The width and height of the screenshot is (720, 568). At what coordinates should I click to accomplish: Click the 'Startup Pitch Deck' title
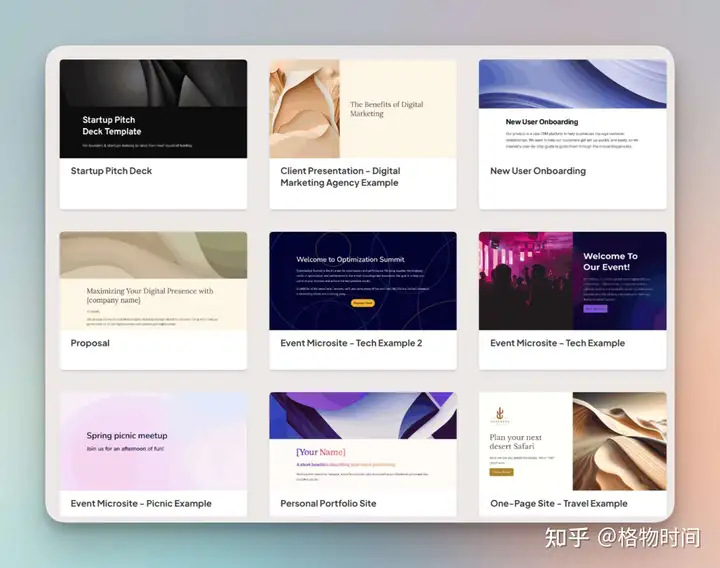click(111, 171)
